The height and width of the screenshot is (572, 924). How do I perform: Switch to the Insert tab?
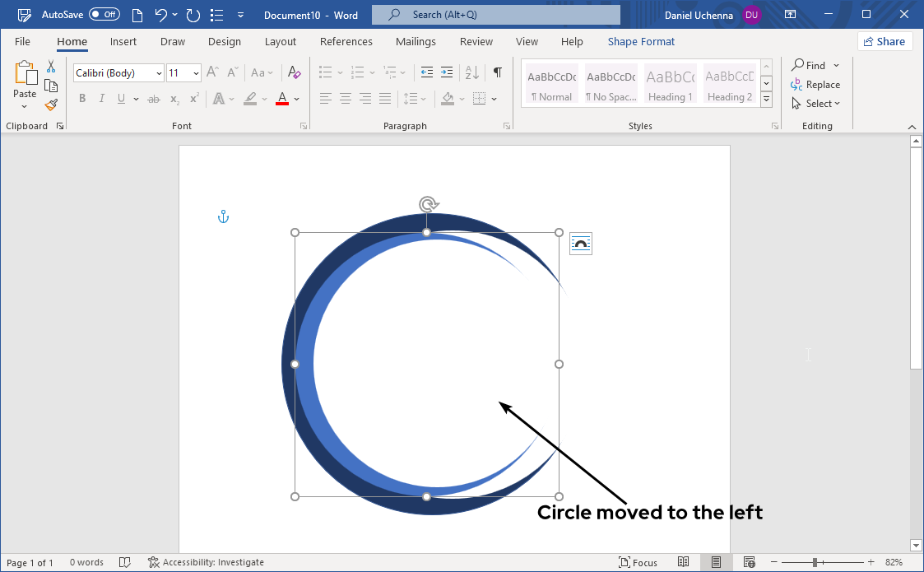(123, 41)
